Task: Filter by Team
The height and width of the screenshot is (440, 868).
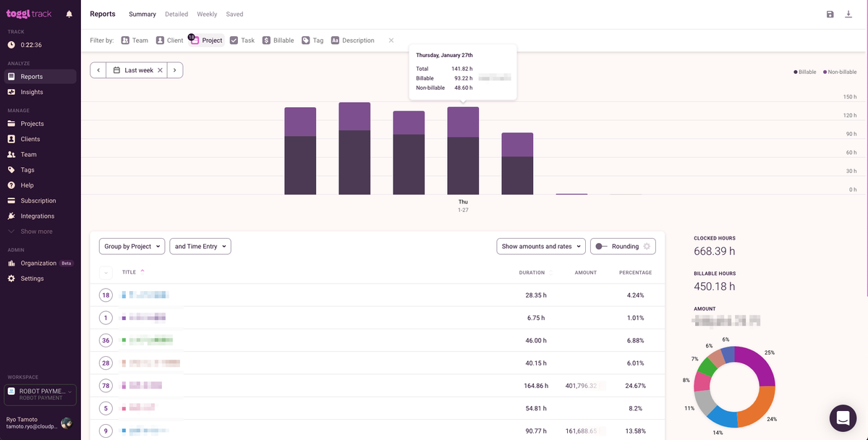Action: (x=135, y=41)
